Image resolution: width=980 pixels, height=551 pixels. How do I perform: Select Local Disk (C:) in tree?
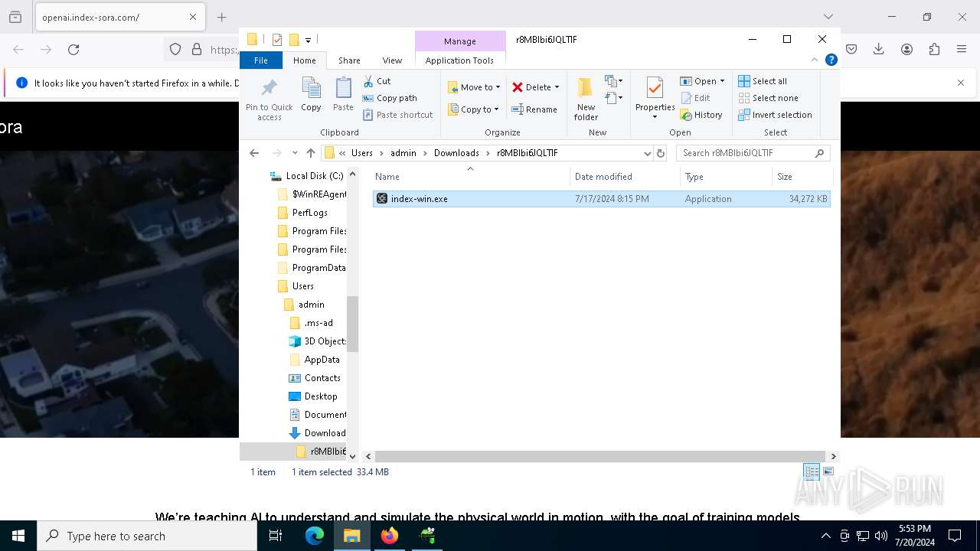[314, 176]
